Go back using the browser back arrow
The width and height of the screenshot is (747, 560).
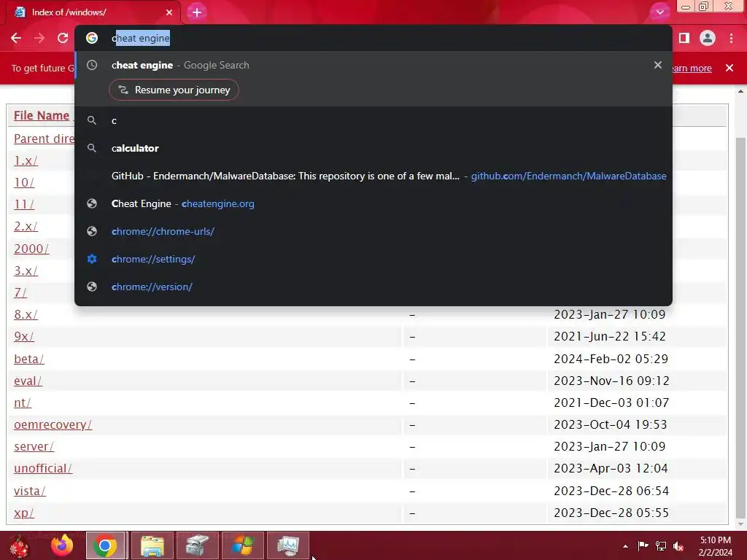(16, 38)
